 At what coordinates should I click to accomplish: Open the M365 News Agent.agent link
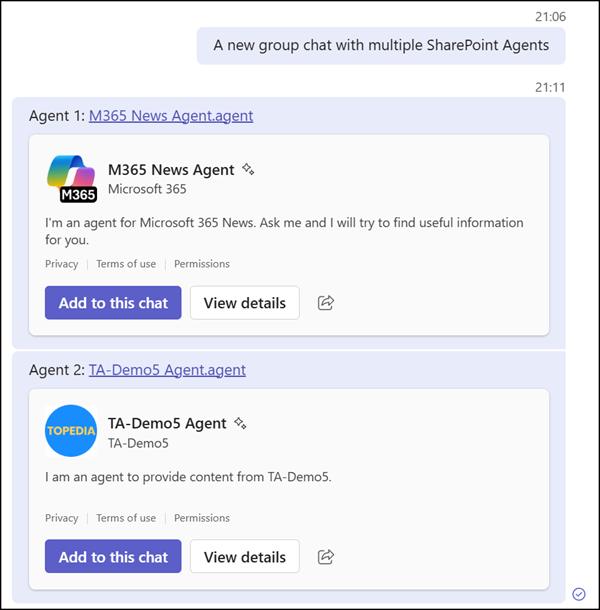(171, 116)
